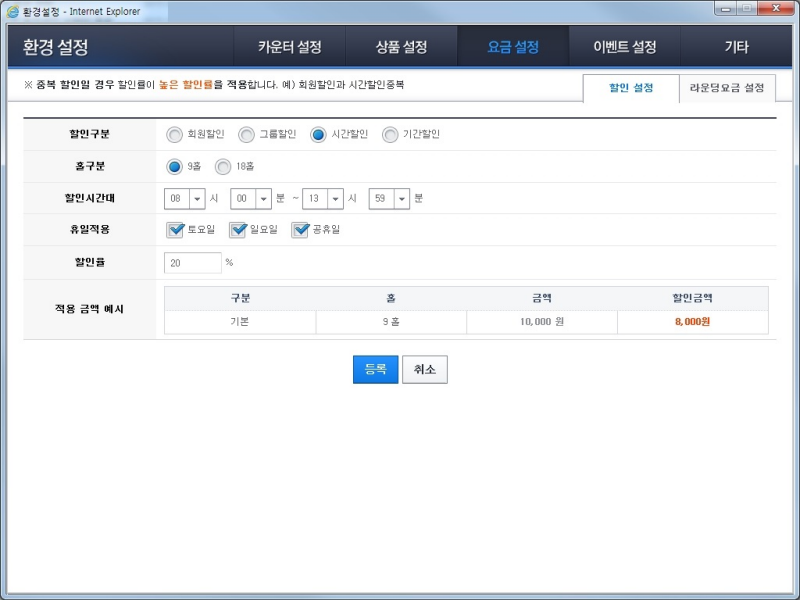
Task: Select the 9홀 hole option
Action: [x=174, y=166]
